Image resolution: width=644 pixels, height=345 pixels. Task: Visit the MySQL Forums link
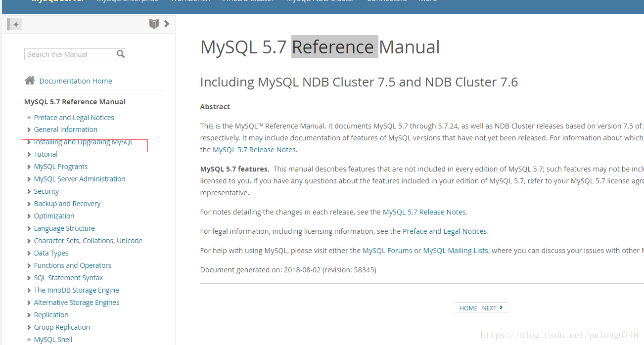point(387,251)
